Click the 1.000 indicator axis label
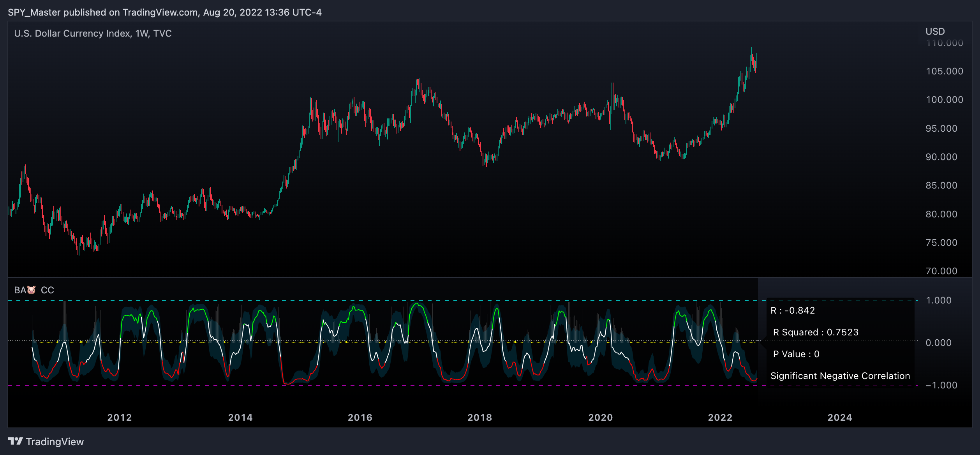 tap(939, 300)
